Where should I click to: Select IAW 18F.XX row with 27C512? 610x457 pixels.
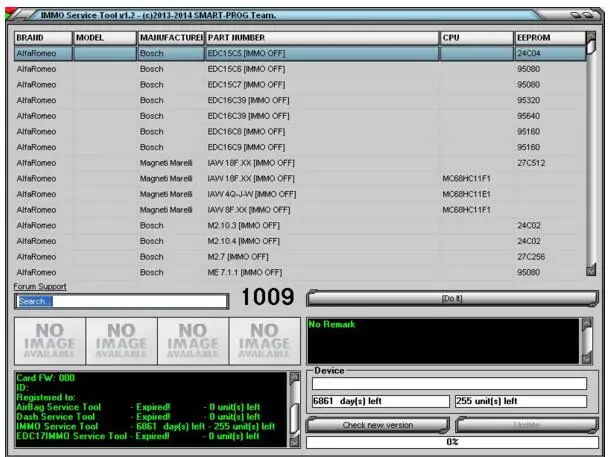(x=300, y=163)
